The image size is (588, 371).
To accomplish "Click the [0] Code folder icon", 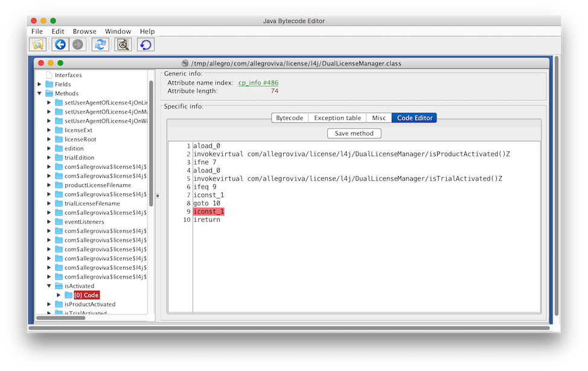I will click(x=69, y=295).
